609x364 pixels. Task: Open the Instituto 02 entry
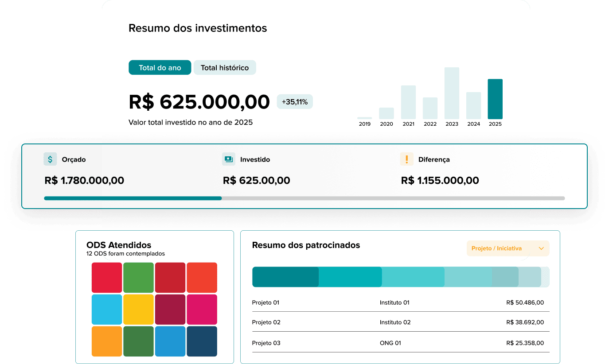click(x=395, y=322)
